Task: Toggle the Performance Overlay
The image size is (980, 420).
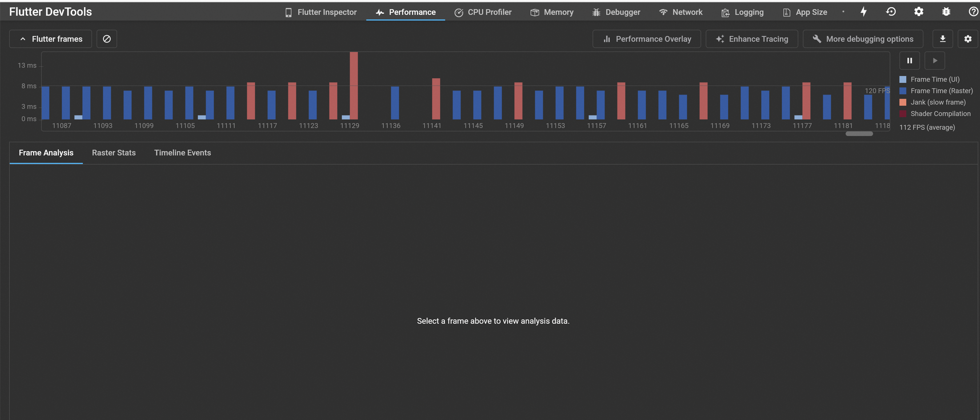Action: (x=647, y=39)
